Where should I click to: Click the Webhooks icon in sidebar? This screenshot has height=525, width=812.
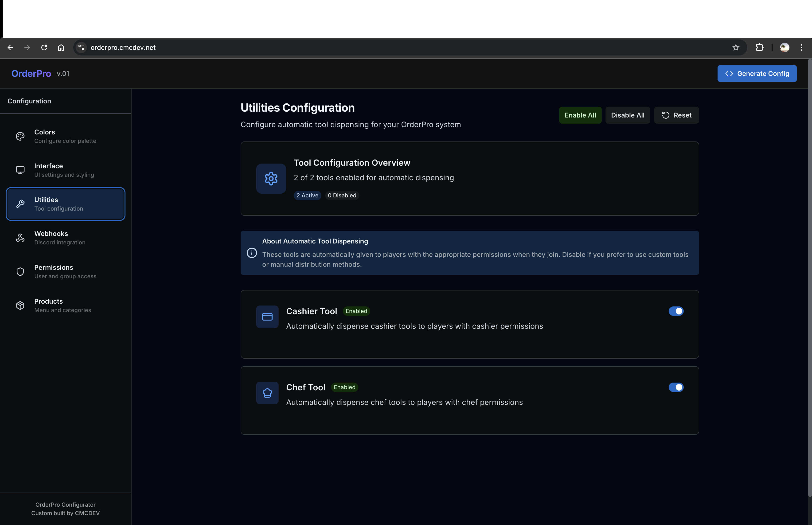pyautogui.click(x=20, y=238)
